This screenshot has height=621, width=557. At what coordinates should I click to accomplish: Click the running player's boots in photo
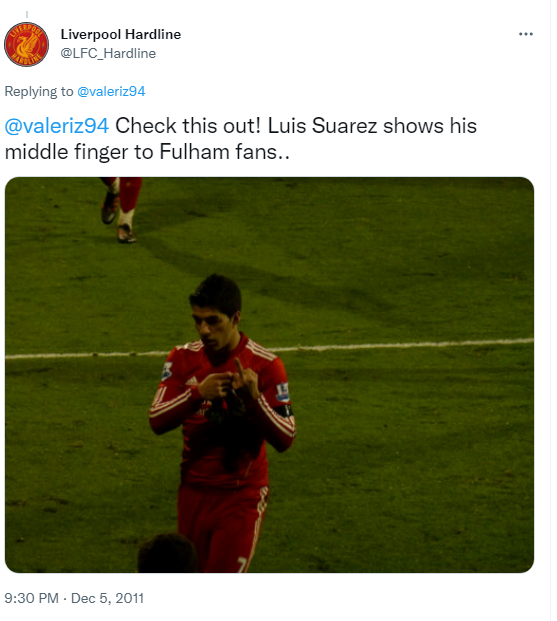click(118, 224)
